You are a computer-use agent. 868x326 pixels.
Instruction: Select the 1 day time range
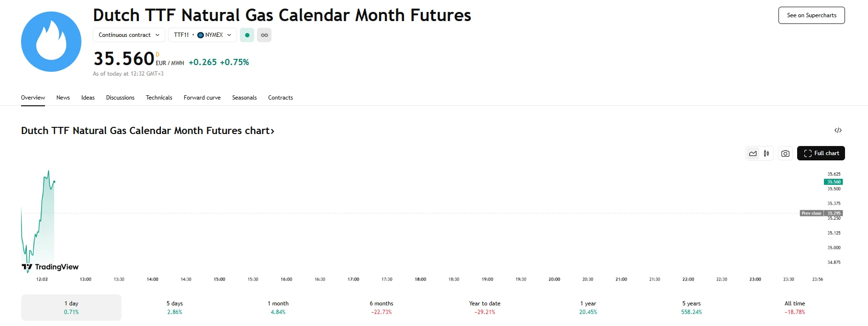click(x=71, y=307)
